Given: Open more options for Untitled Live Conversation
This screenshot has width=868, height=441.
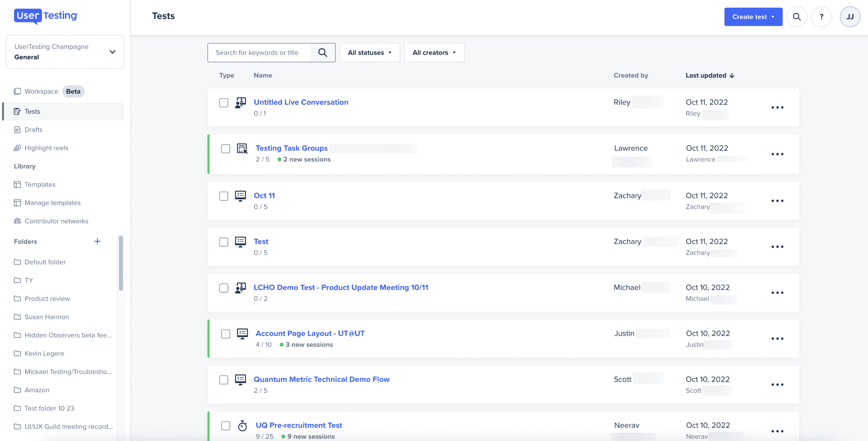Looking at the screenshot, I should pos(777,108).
